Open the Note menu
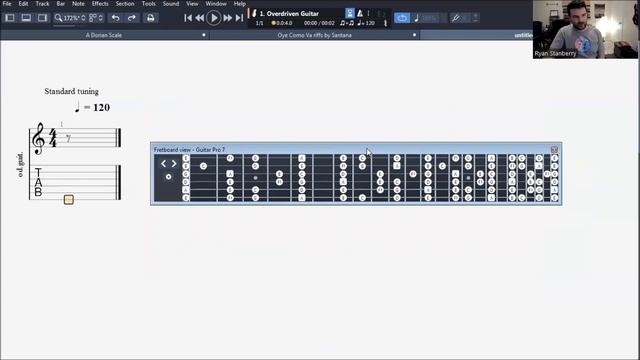The width and height of the screenshot is (640, 360). click(x=78, y=4)
